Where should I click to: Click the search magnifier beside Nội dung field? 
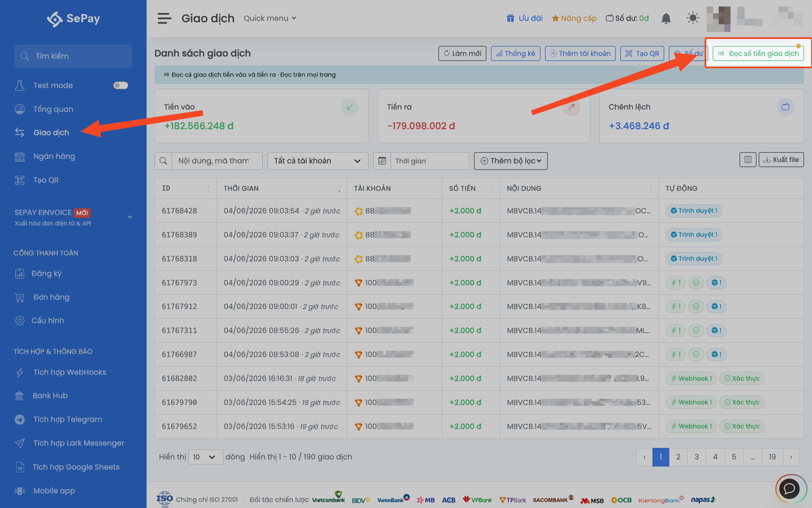coord(163,161)
